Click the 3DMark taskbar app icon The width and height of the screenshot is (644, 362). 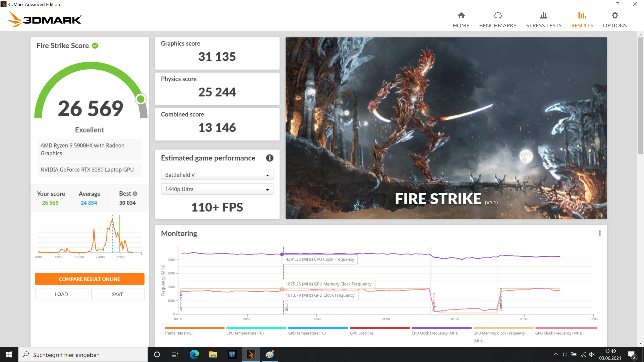click(x=251, y=354)
